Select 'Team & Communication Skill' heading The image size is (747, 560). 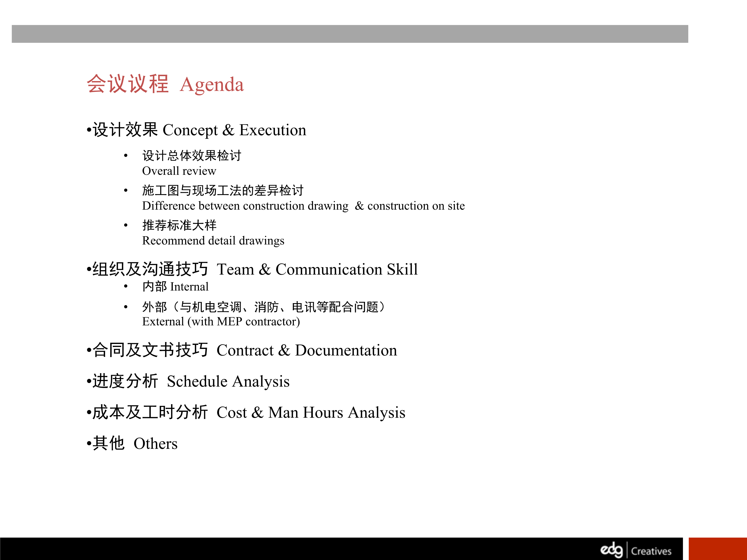tap(252, 269)
